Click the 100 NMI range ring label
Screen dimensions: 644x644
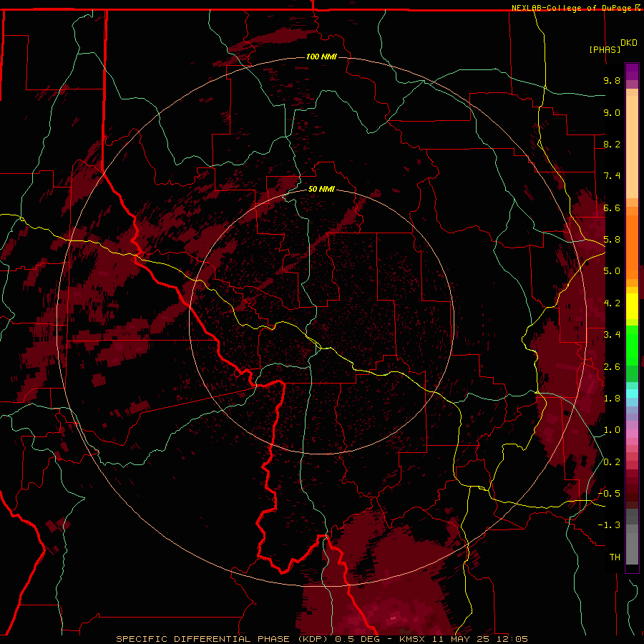pyautogui.click(x=321, y=57)
